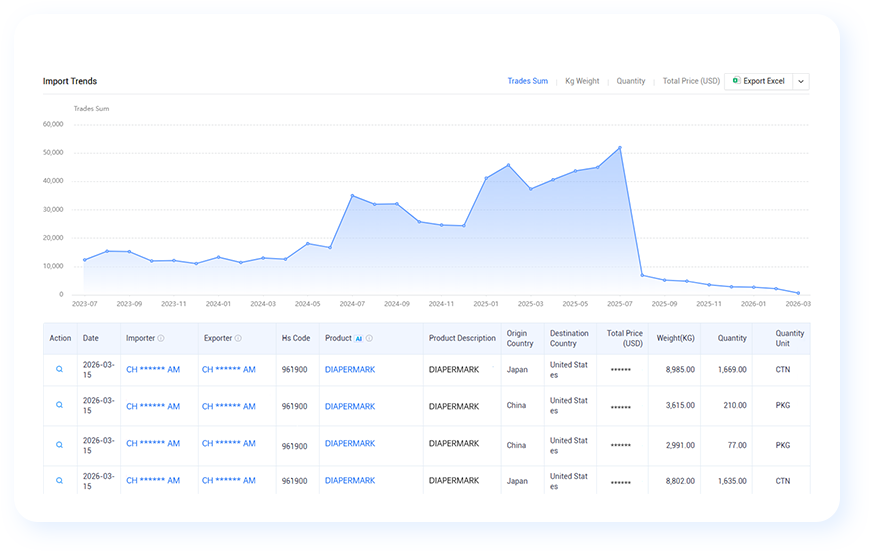The height and width of the screenshot is (554, 872).
Task: Click the Product Description column header
Action: coord(462,338)
